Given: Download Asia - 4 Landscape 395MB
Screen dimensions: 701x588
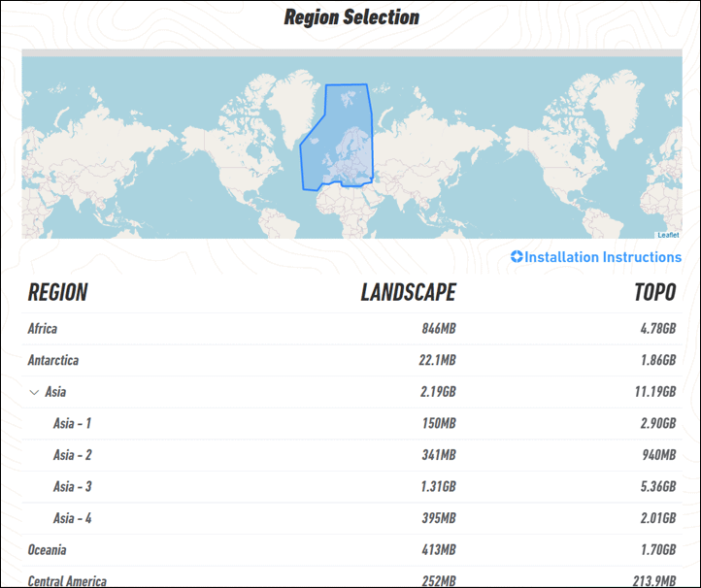Looking at the screenshot, I should [439, 518].
